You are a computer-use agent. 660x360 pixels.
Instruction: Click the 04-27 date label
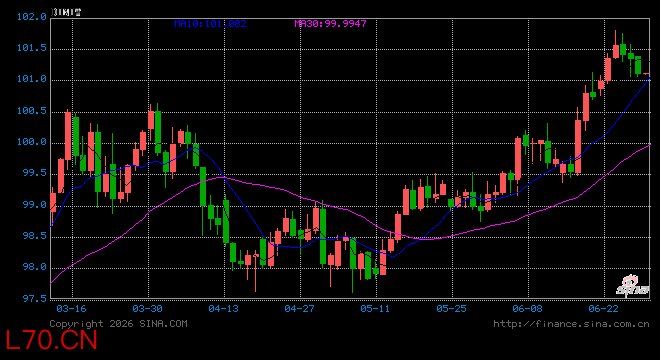pyautogui.click(x=299, y=309)
